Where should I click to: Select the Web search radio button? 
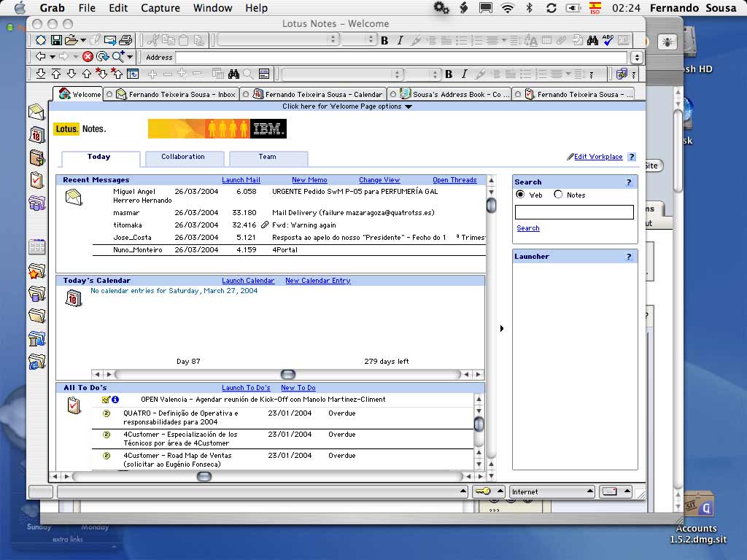pos(520,194)
